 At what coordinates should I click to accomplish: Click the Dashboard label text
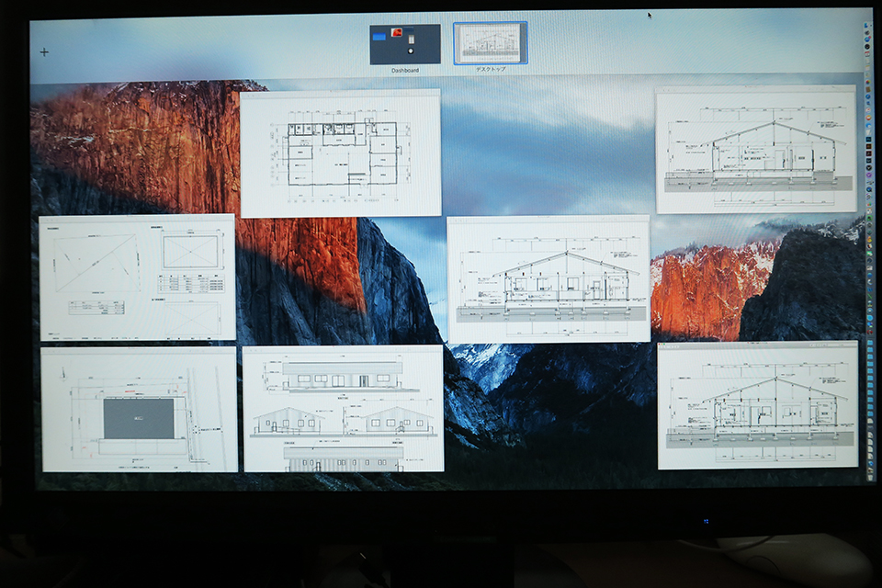tap(405, 71)
